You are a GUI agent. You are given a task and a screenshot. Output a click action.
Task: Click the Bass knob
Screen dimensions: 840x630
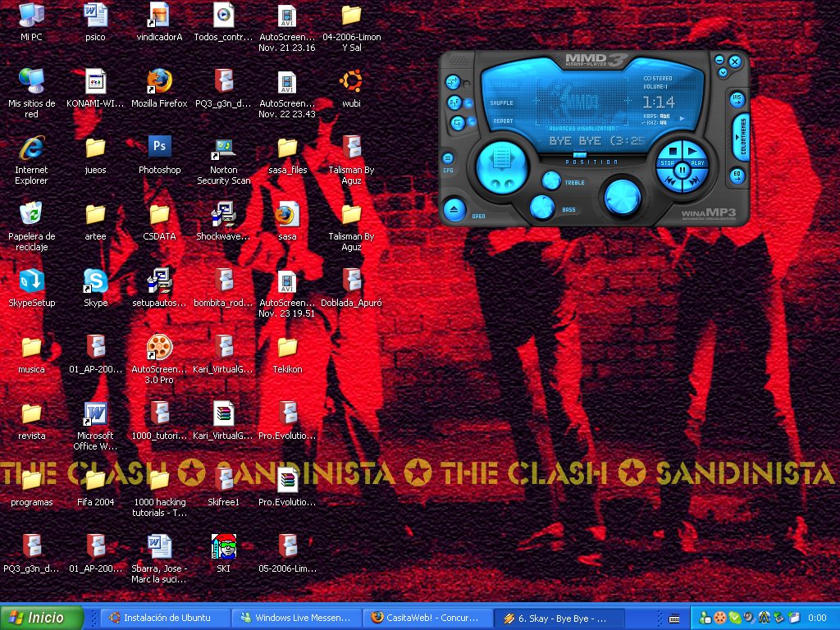tap(542, 208)
